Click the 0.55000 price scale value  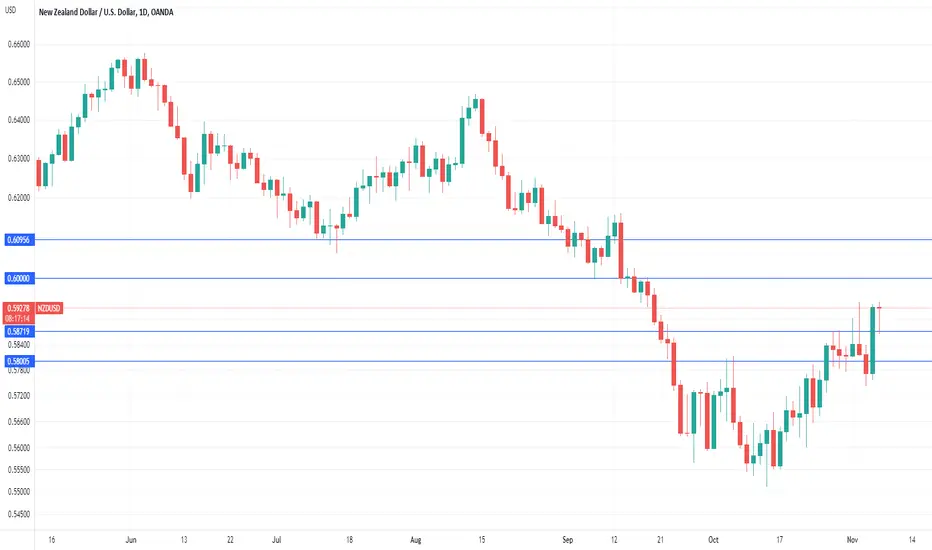click(19, 492)
